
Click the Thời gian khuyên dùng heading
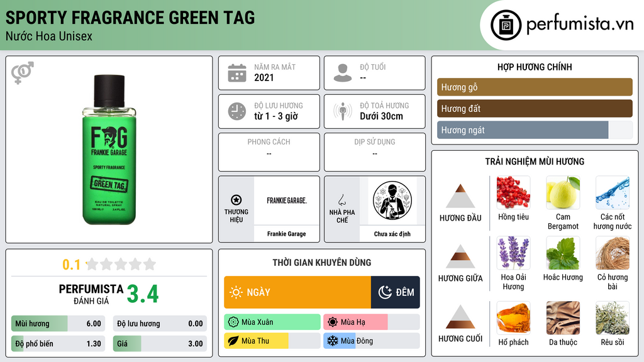click(321, 262)
